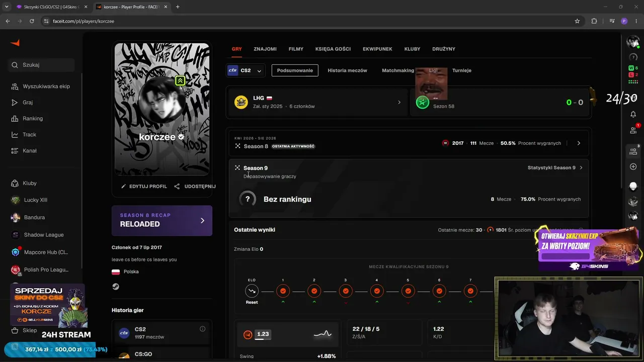Expand the Season 8 row arrow
This screenshot has width=644, height=362.
(x=579, y=143)
